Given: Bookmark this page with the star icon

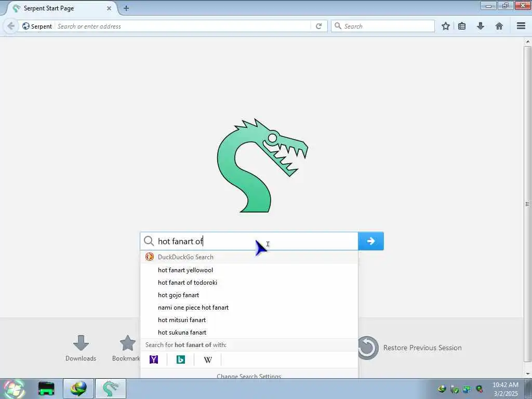Looking at the screenshot, I should pos(445,26).
